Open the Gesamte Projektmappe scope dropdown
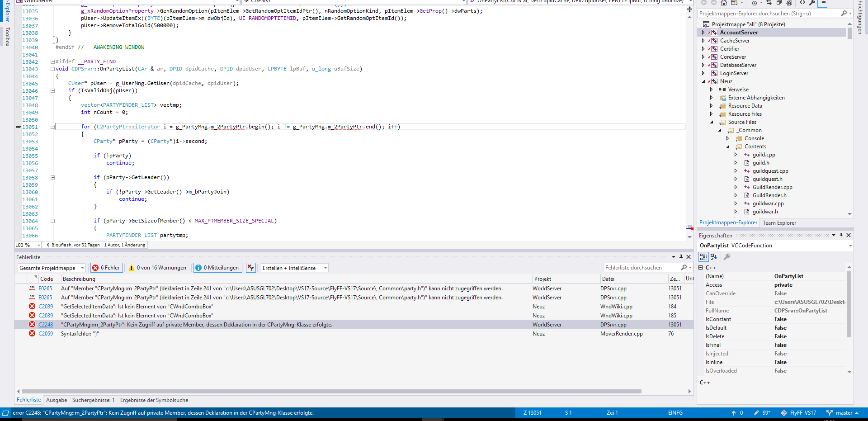This screenshot has width=868, height=421. coord(51,268)
